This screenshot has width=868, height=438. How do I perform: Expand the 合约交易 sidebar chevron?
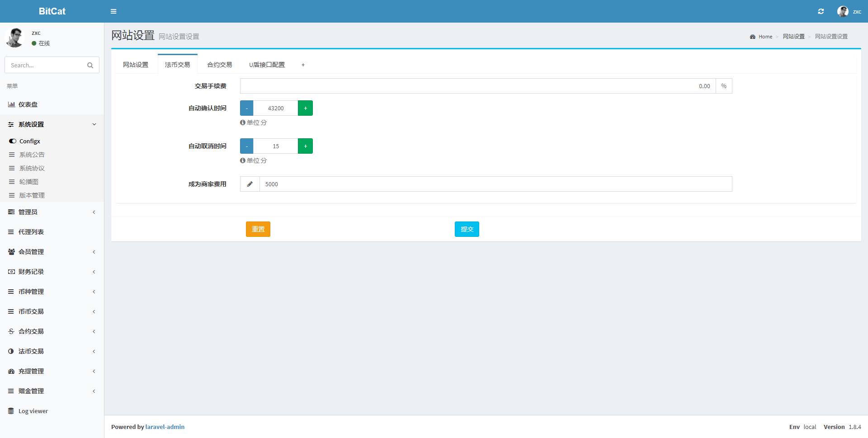click(94, 331)
